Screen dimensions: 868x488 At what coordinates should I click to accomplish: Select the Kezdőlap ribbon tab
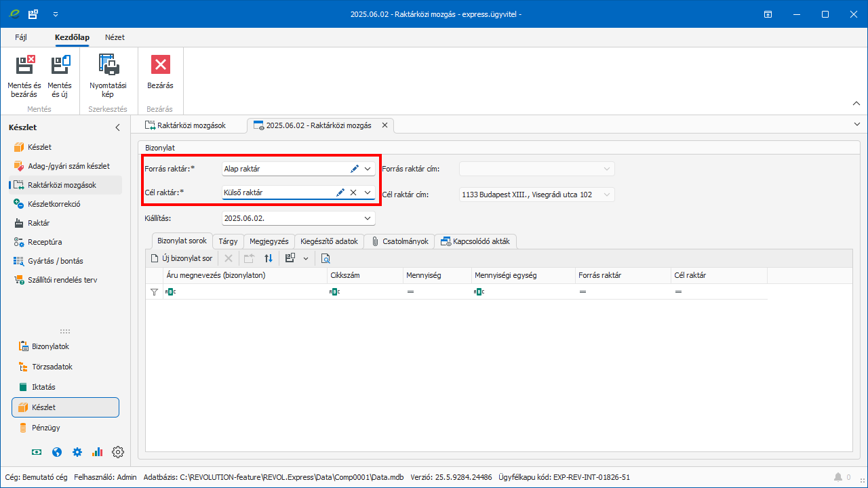click(72, 37)
